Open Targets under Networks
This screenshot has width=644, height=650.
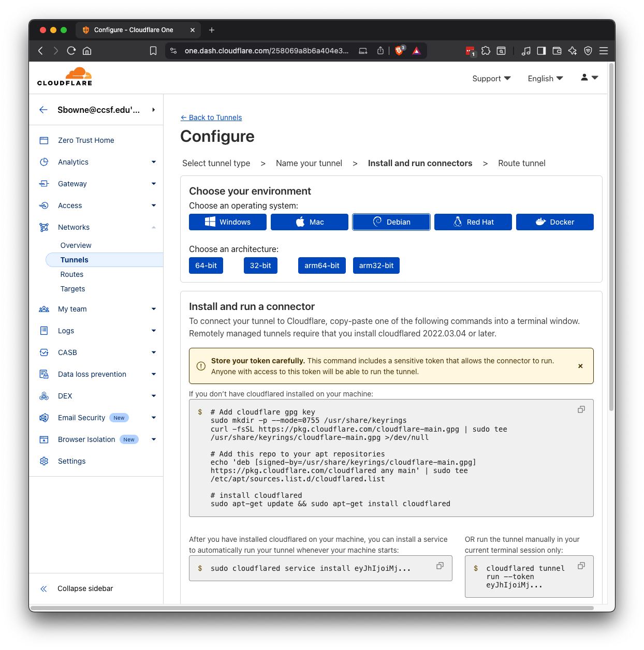pos(73,289)
